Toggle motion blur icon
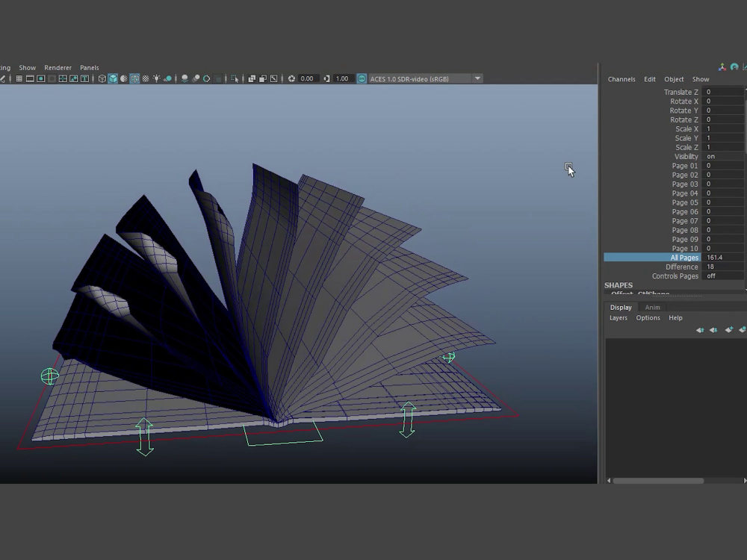Image resolution: width=747 pixels, height=560 pixels. (x=196, y=78)
